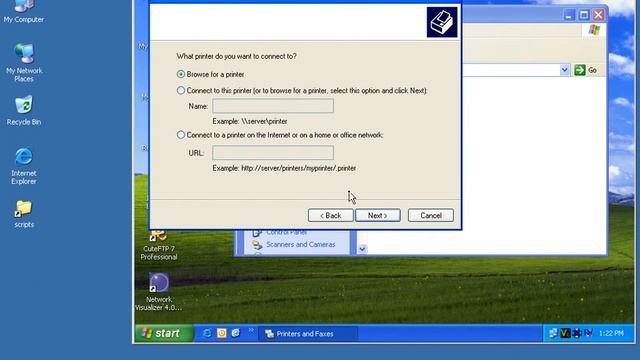Click the URL input field
The width and height of the screenshot is (640, 360).
(273, 153)
